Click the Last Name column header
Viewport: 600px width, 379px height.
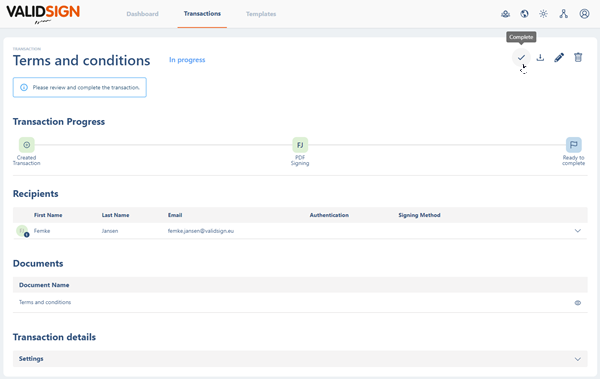coord(115,215)
